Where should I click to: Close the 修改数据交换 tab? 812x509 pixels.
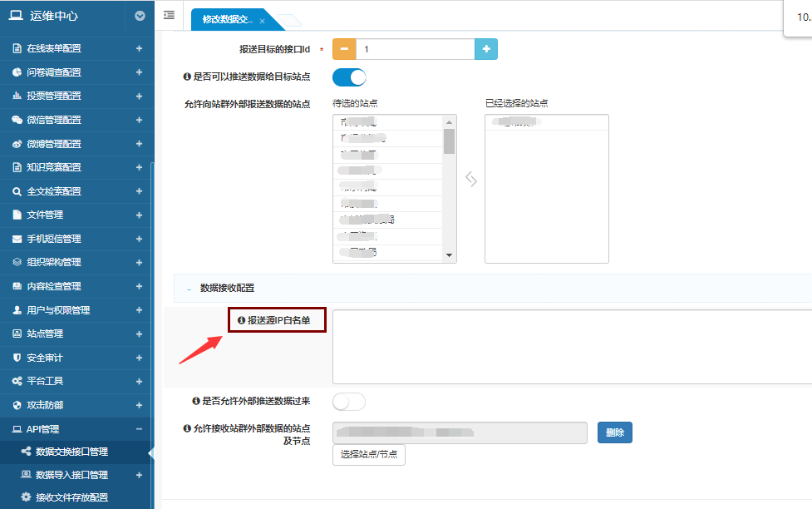(263, 21)
